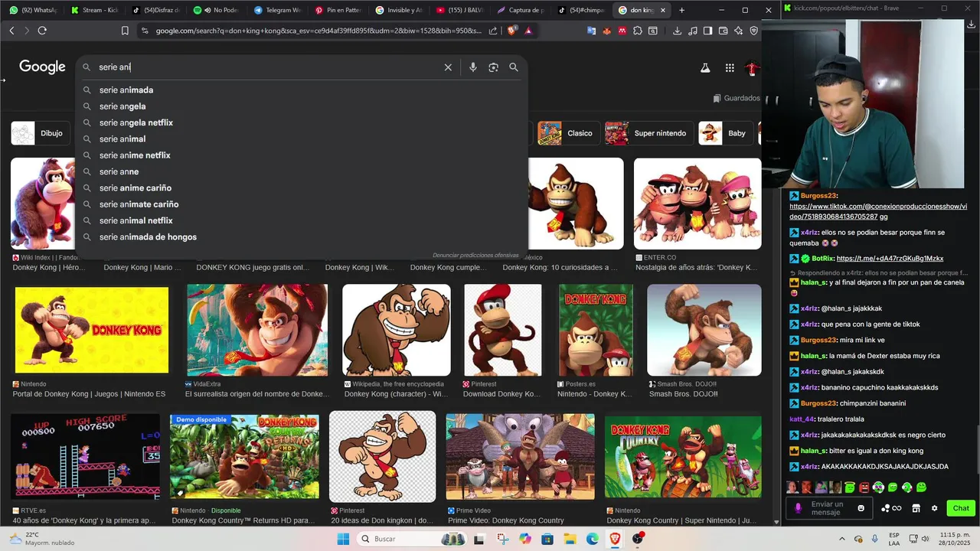Choose suggestion serie animada de hongos

(x=148, y=237)
